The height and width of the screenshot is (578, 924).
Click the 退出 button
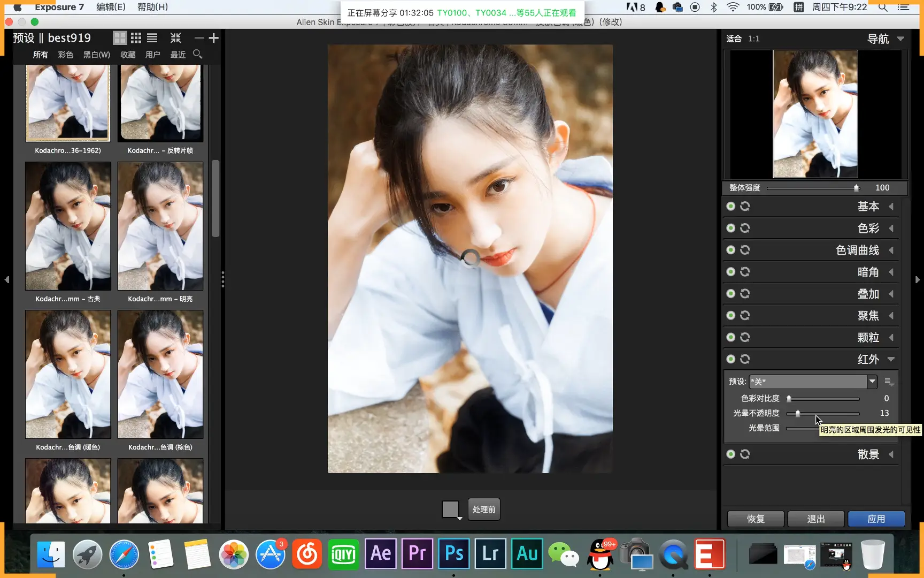(x=816, y=519)
